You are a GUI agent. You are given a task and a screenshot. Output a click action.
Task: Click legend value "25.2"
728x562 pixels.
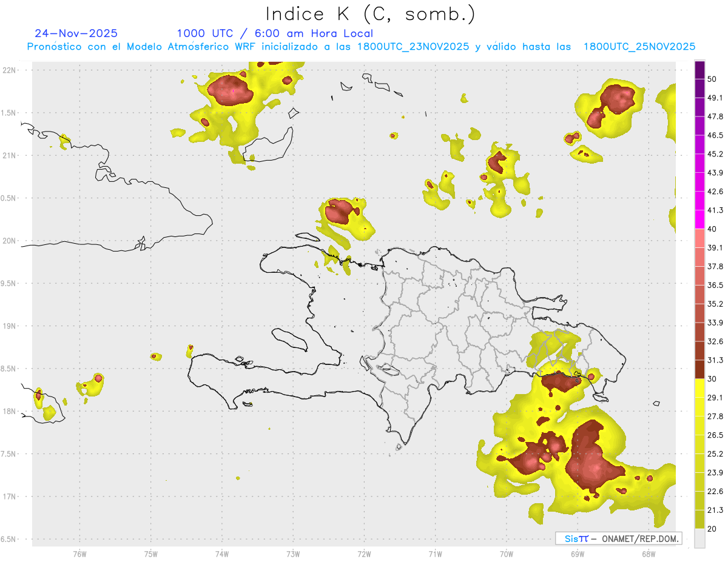tap(715, 453)
